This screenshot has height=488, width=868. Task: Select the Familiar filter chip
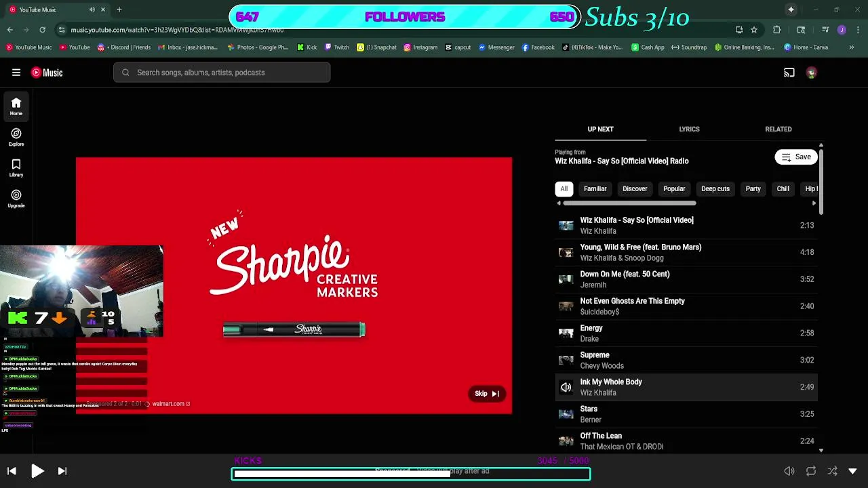point(595,189)
